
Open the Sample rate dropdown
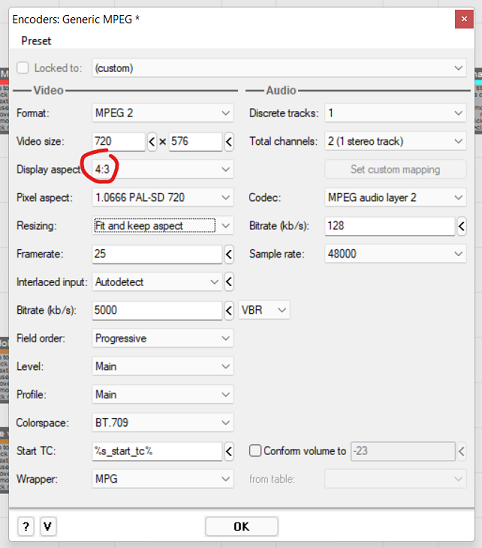coord(395,254)
